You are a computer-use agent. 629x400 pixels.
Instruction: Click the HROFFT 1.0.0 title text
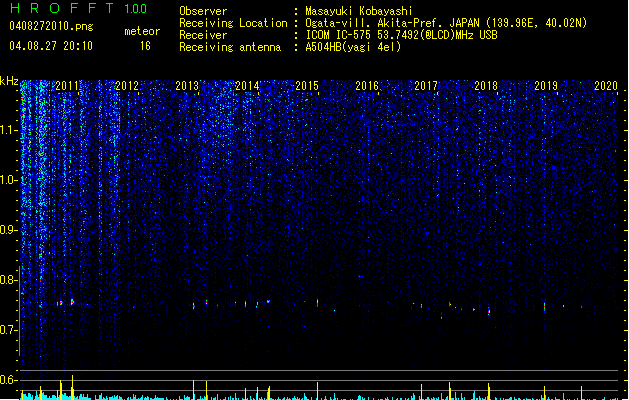click(x=78, y=8)
